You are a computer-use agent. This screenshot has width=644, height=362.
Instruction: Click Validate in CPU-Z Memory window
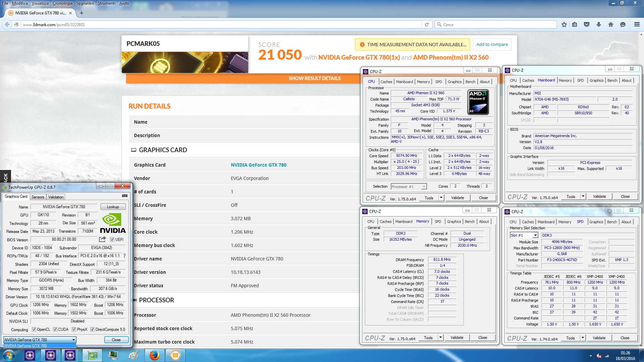[x=457, y=338]
